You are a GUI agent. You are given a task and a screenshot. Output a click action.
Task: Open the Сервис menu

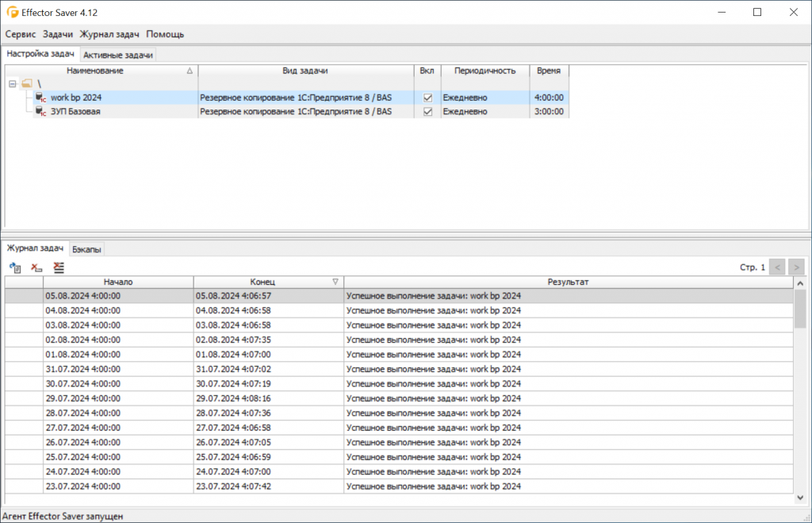[21, 34]
